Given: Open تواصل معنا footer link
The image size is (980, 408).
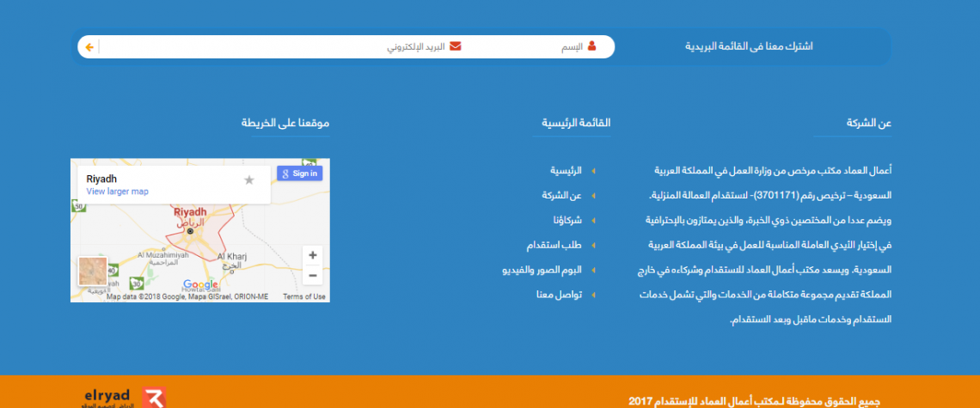Looking at the screenshot, I should (559, 295).
